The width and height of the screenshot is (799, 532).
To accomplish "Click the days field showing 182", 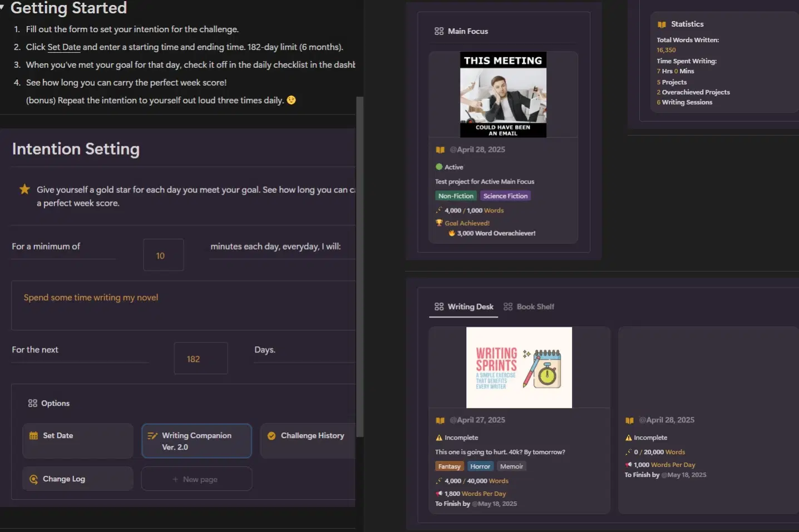I will 200,359.
